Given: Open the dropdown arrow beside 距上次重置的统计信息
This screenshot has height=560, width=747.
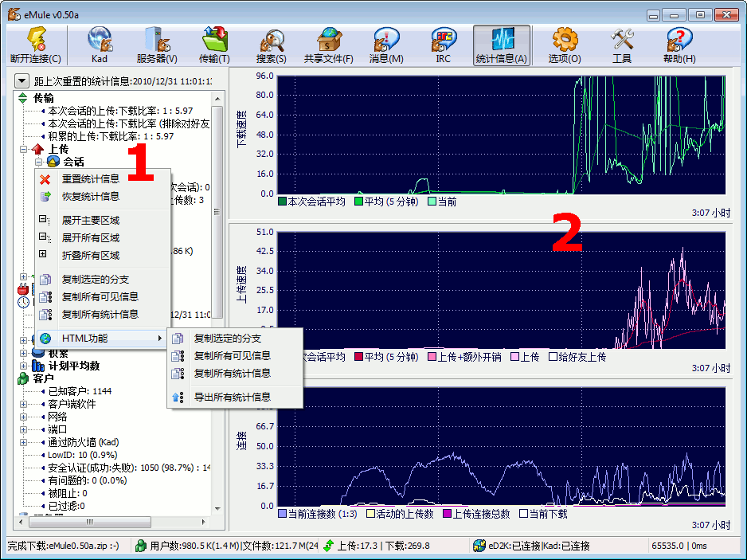Looking at the screenshot, I should [x=22, y=81].
